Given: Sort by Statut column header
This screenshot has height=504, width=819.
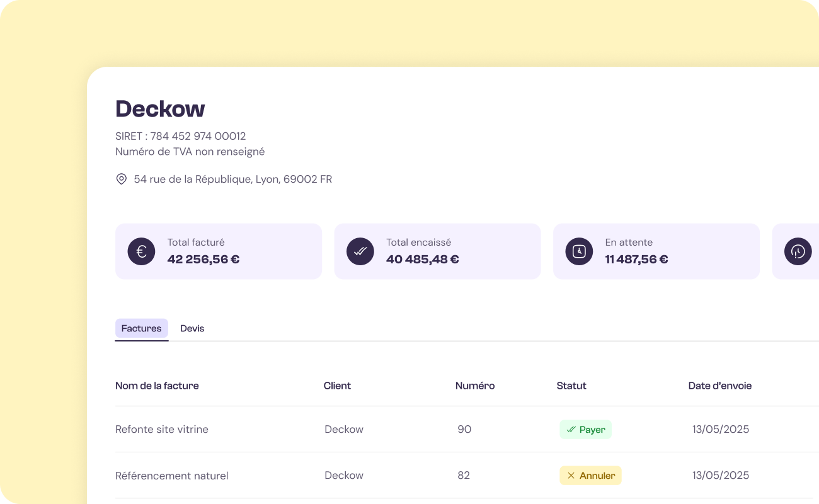Looking at the screenshot, I should pyautogui.click(x=571, y=386).
